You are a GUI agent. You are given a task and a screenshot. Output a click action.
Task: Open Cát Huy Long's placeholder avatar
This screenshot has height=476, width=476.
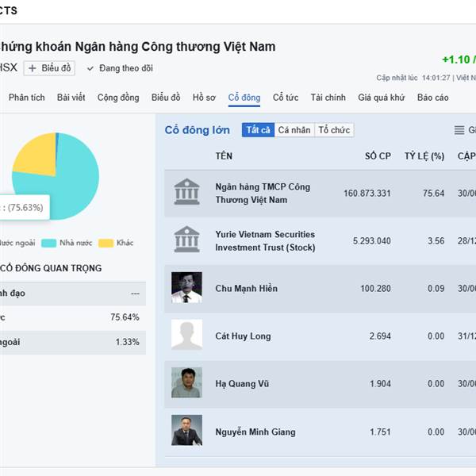(x=186, y=335)
